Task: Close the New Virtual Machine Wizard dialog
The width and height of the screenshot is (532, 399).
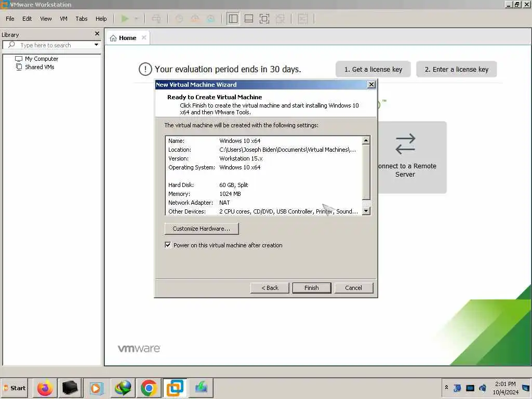Action: point(371,85)
